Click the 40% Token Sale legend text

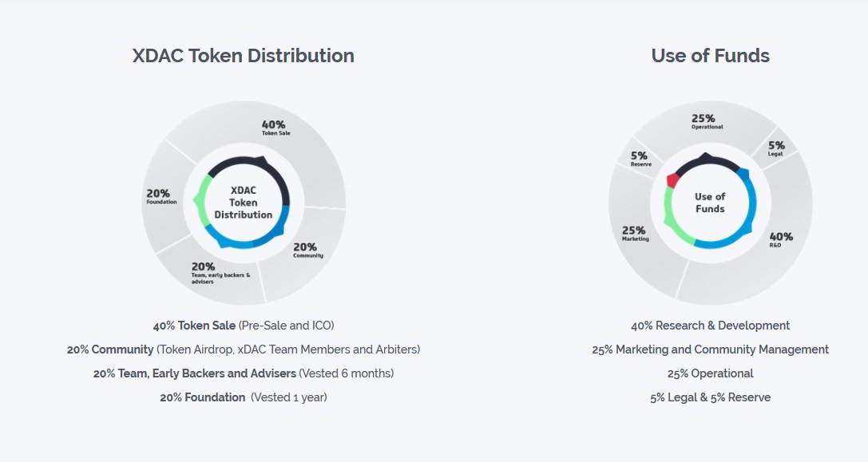click(x=244, y=326)
